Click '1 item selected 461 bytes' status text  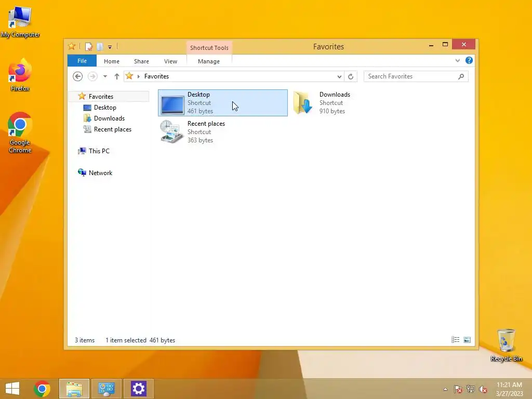click(x=140, y=340)
